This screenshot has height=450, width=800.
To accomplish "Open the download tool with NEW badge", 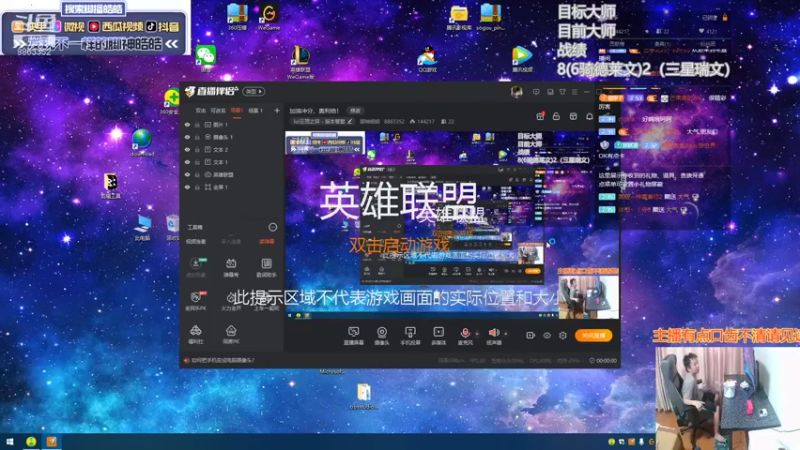I will point(196,267).
